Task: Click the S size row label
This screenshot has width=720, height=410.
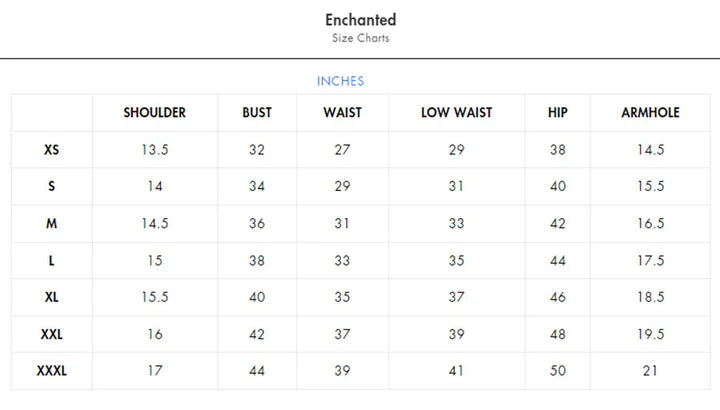Action: [x=52, y=187]
